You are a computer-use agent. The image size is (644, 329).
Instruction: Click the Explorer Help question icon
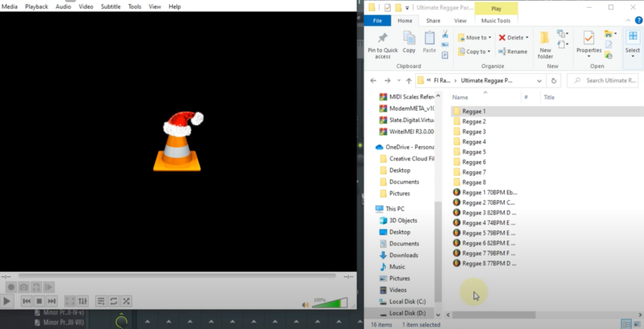638,21
